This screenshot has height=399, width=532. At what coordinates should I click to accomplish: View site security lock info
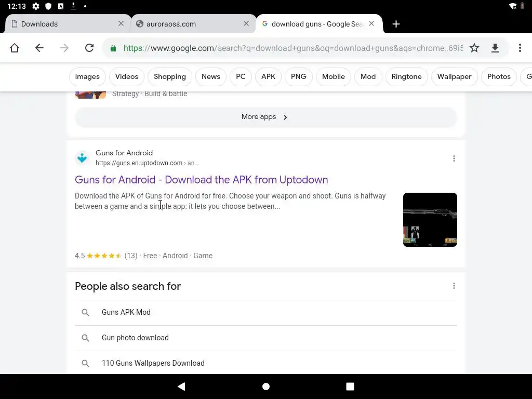click(113, 48)
